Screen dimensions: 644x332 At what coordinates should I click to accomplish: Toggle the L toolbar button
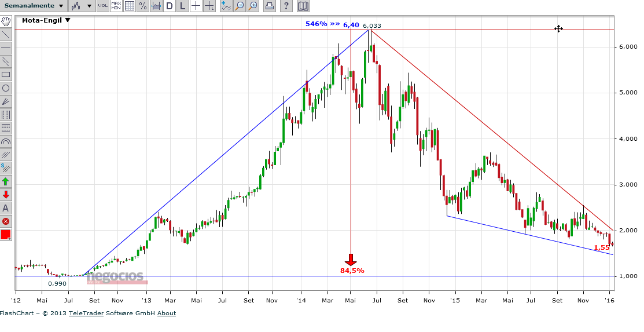183,6
